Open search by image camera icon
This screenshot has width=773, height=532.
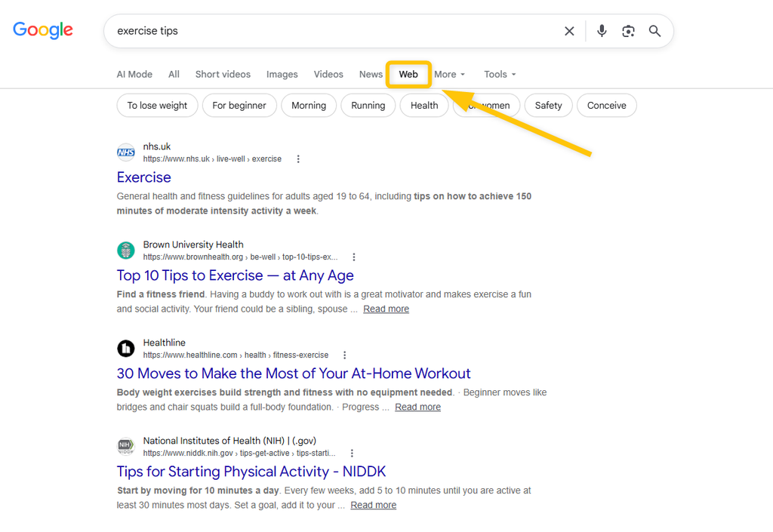628,31
